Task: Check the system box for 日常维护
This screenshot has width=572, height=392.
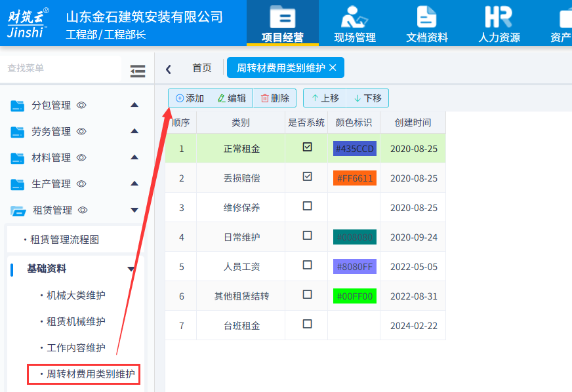Action: click(x=307, y=235)
